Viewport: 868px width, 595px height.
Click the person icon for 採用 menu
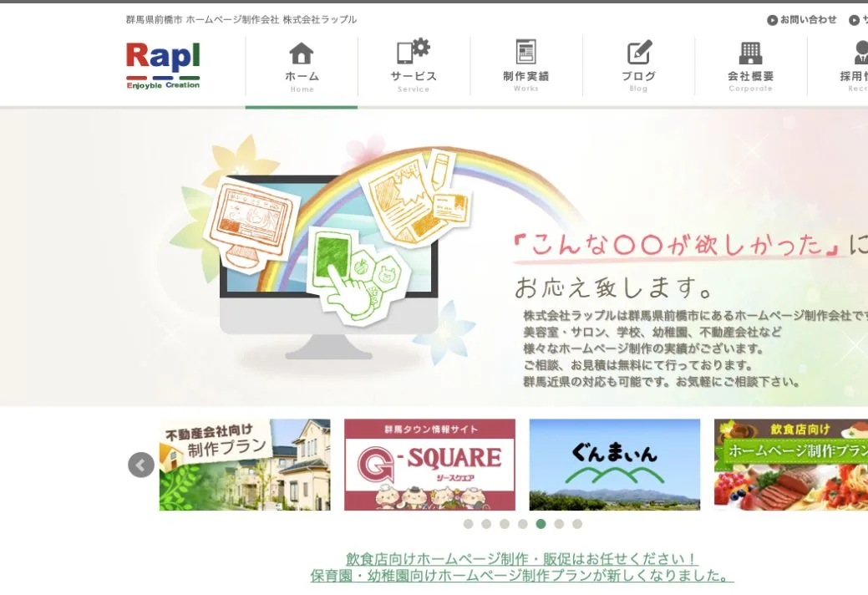click(x=860, y=53)
